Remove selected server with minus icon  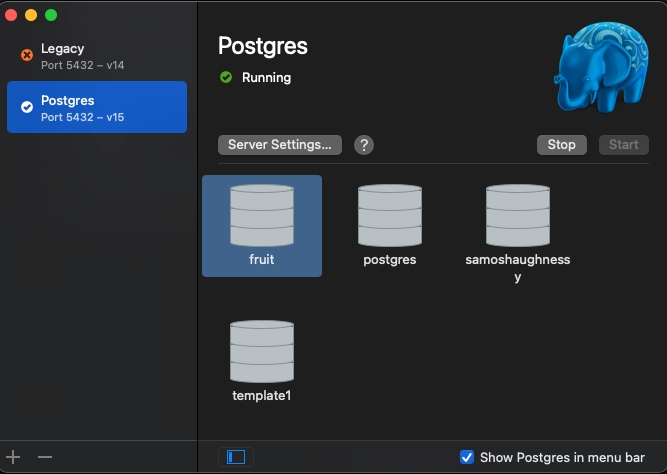pyautogui.click(x=45, y=457)
